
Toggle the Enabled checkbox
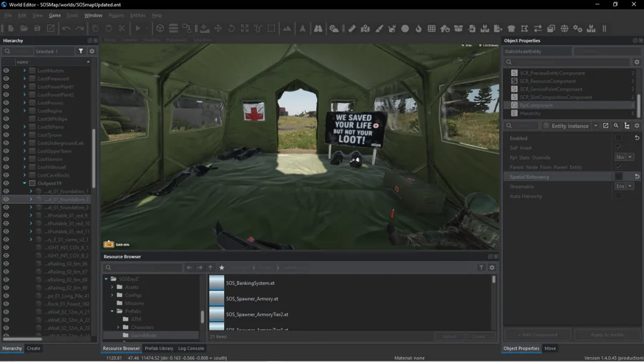[x=618, y=138]
